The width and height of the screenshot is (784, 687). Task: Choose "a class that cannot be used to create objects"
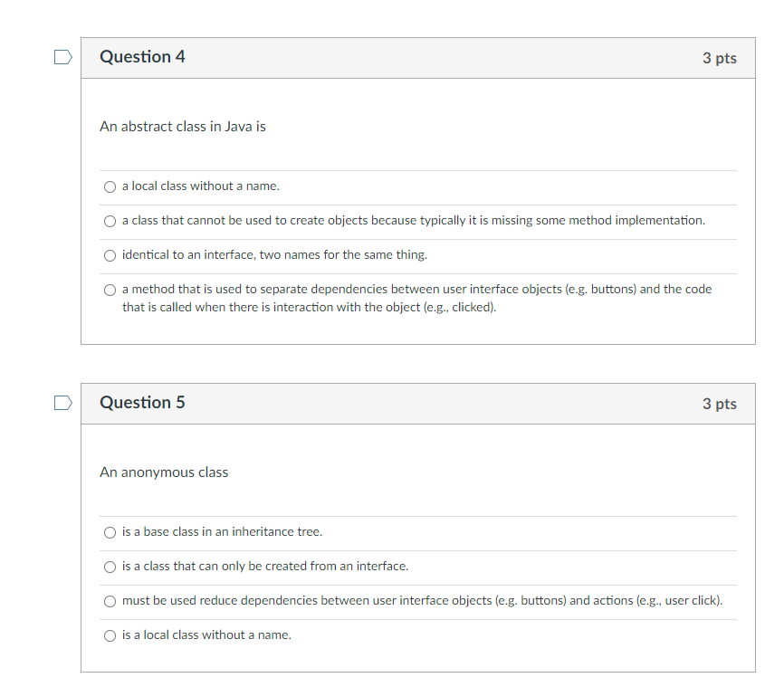point(110,221)
